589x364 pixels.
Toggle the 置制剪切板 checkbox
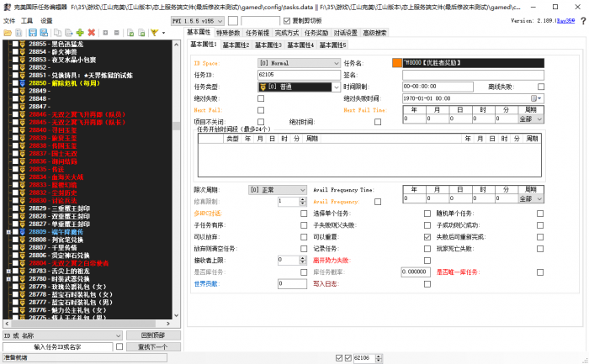(286, 20)
